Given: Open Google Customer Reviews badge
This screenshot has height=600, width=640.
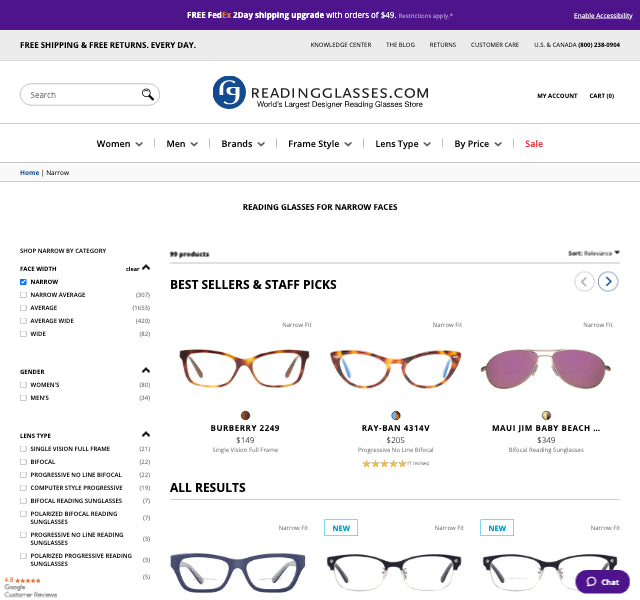Looking at the screenshot, I should pos(30,587).
